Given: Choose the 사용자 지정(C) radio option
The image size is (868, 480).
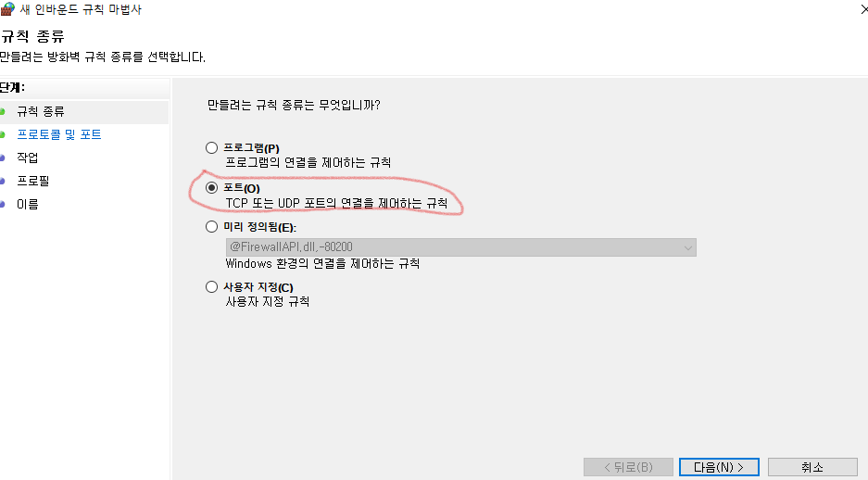Looking at the screenshot, I should click(x=211, y=286).
